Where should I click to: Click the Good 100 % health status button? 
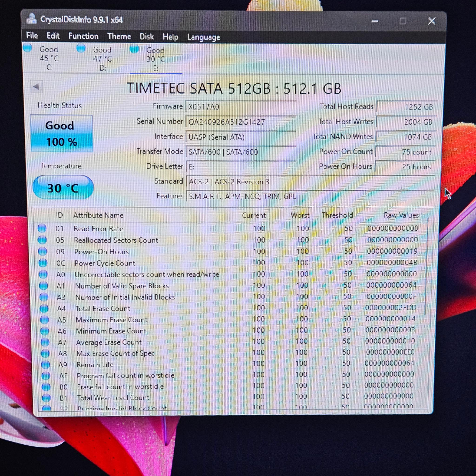coord(61,133)
